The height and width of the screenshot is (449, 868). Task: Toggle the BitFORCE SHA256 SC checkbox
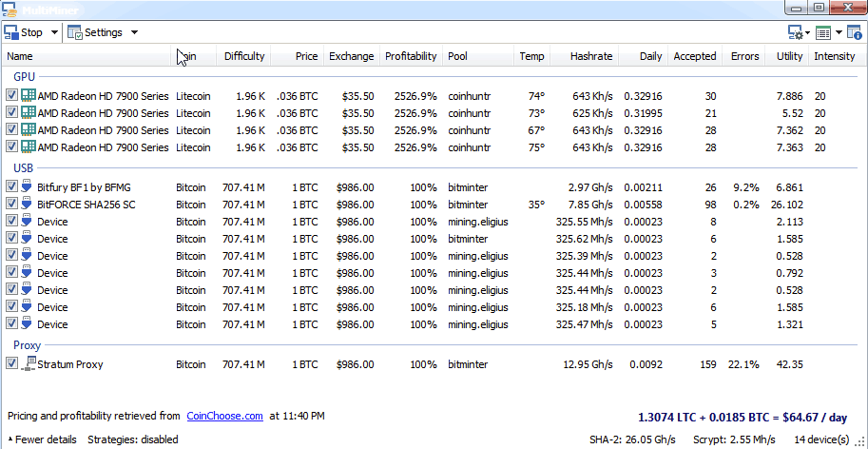pos(11,205)
